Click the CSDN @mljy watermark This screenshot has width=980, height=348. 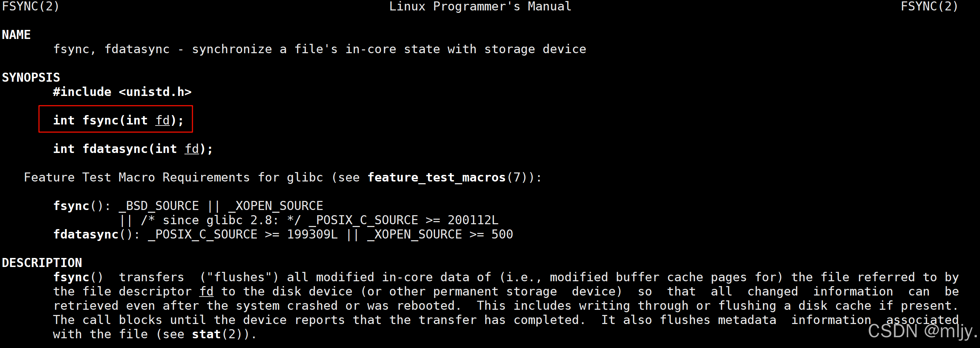922,331
